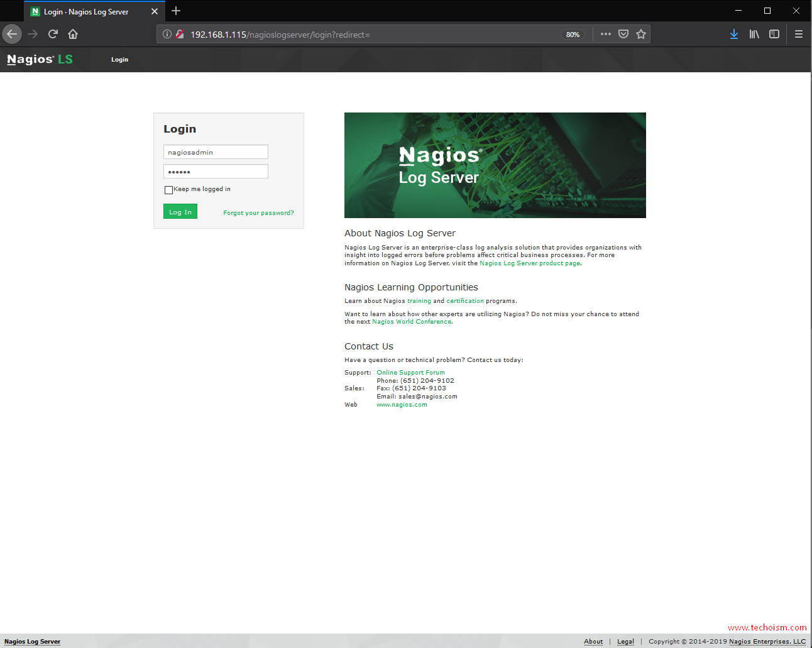Open the Library bookmarks and history

click(x=754, y=34)
